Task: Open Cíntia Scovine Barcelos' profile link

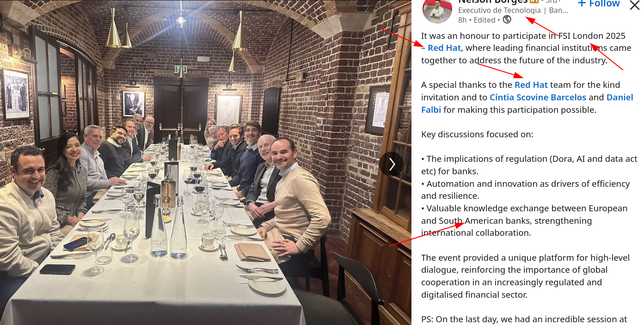Action: point(538,98)
